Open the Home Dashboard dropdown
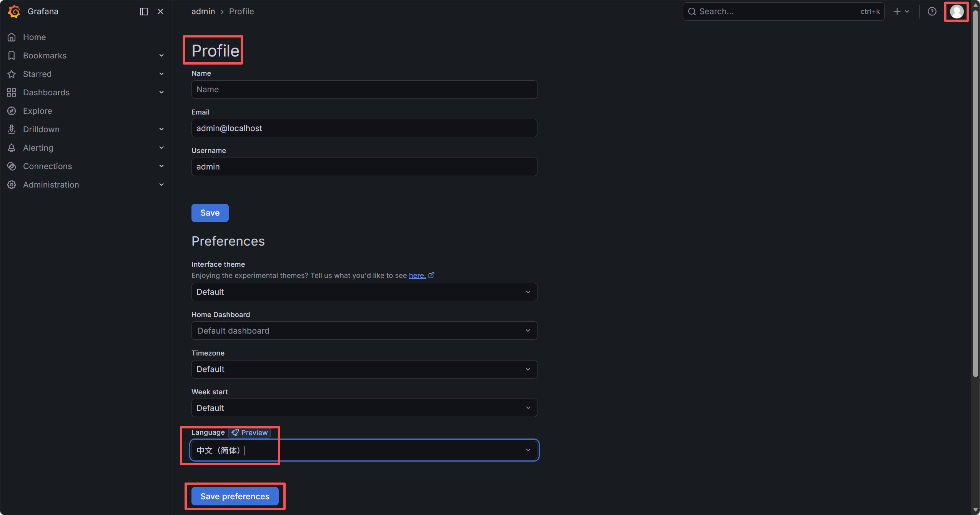Viewport: 980px width, 515px height. 364,331
